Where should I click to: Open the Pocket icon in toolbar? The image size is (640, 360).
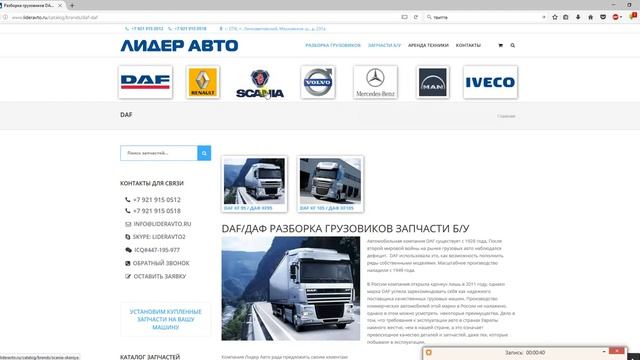[x=603, y=17]
